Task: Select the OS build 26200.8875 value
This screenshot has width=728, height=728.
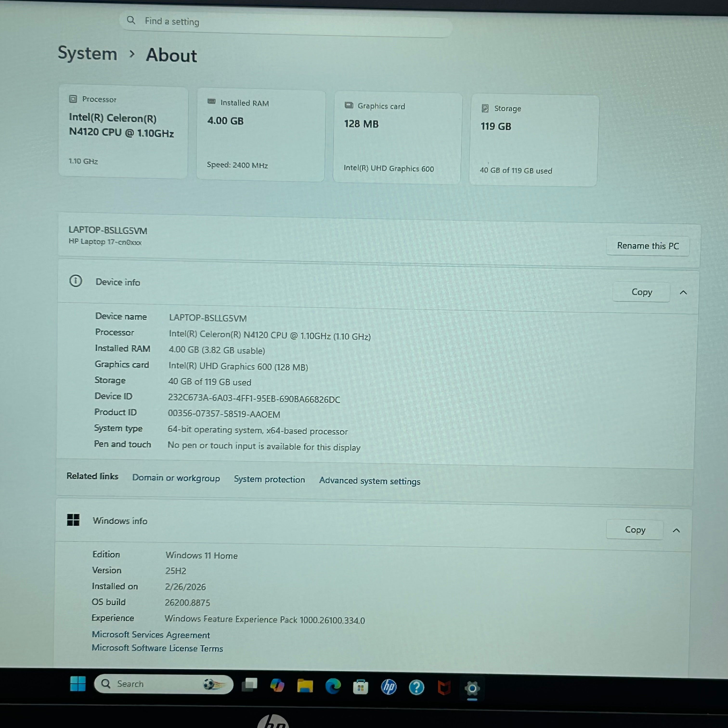Action: tap(187, 603)
